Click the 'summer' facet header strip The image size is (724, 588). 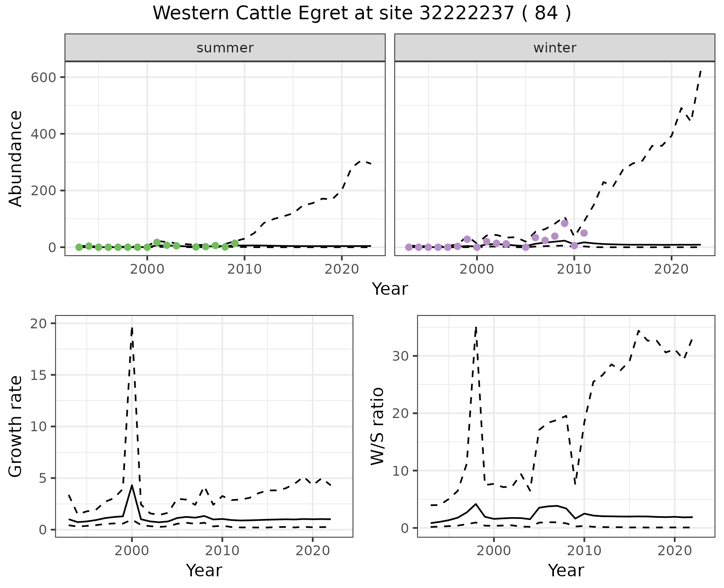point(225,48)
